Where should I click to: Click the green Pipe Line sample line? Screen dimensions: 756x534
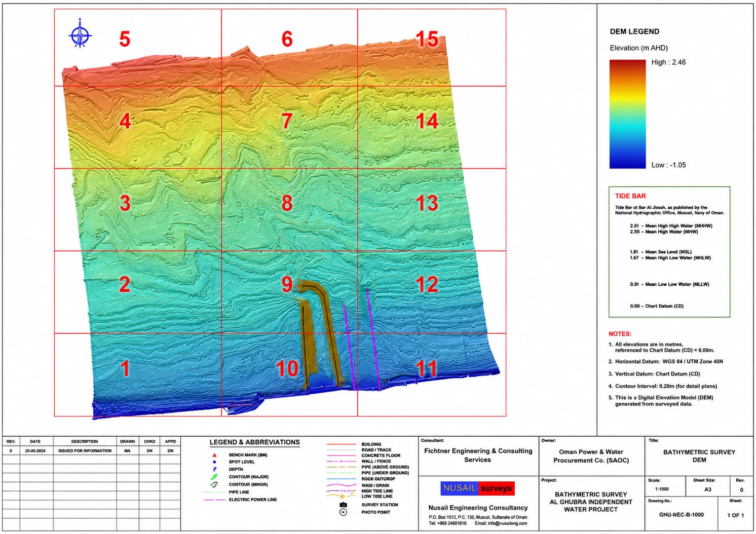tap(215, 492)
